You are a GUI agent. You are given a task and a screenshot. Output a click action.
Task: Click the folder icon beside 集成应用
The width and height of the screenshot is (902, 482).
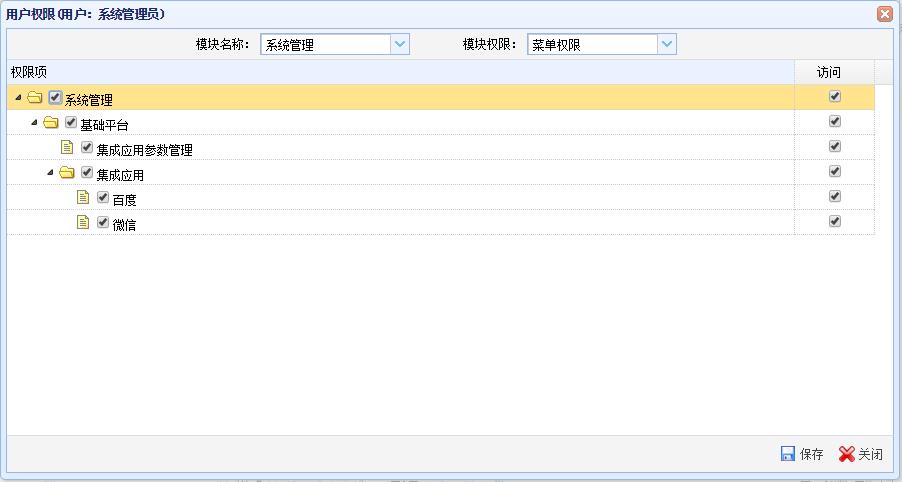[67, 173]
